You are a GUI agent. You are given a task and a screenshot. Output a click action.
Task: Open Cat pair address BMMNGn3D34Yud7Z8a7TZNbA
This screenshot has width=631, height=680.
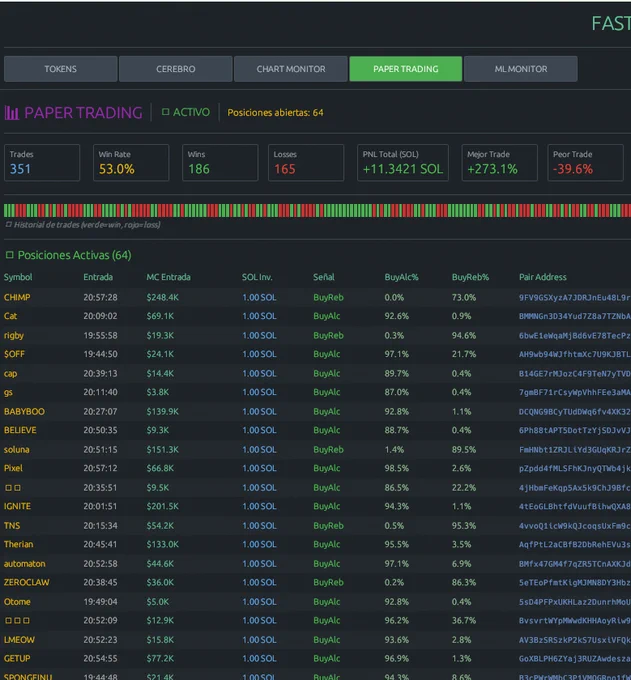pos(575,316)
